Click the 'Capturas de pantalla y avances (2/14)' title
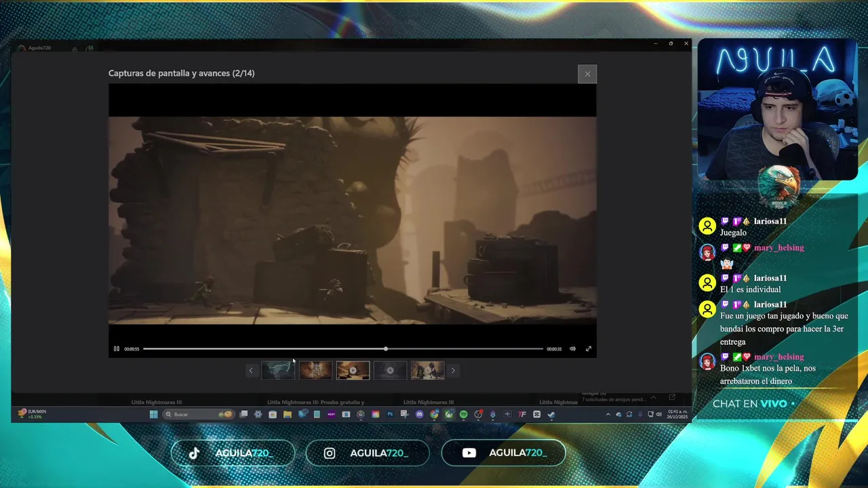The width and height of the screenshot is (868, 488). click(182, 73)
